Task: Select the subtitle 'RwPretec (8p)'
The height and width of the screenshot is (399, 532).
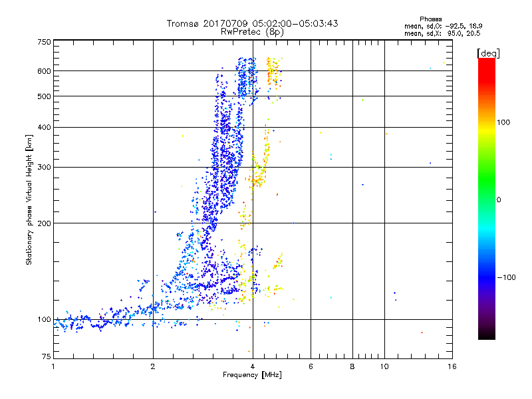Action: [x=252, y=32]
